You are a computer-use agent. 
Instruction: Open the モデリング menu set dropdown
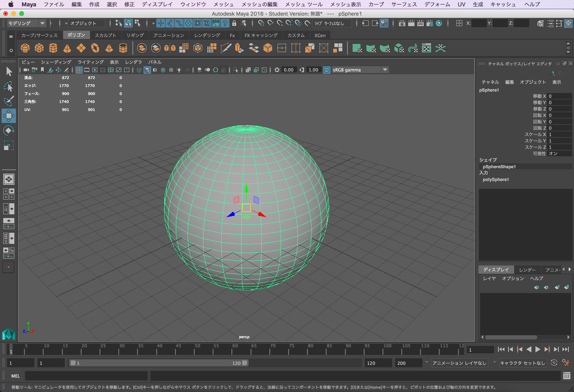click(43, 23)
